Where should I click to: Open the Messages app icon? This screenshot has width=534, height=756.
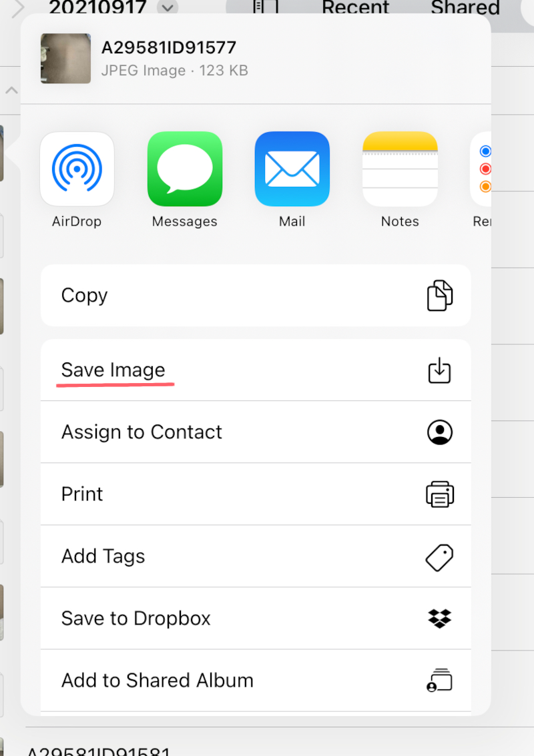coord(185,169)
